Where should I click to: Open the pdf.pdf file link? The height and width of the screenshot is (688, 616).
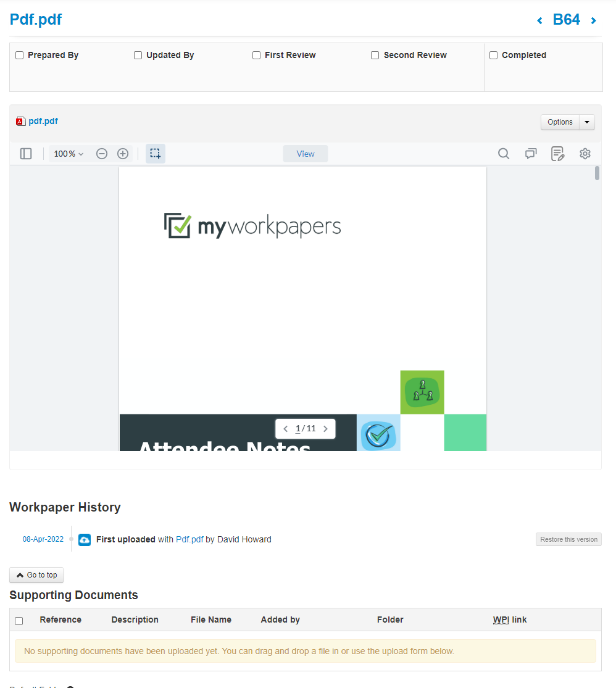[43, 121]
